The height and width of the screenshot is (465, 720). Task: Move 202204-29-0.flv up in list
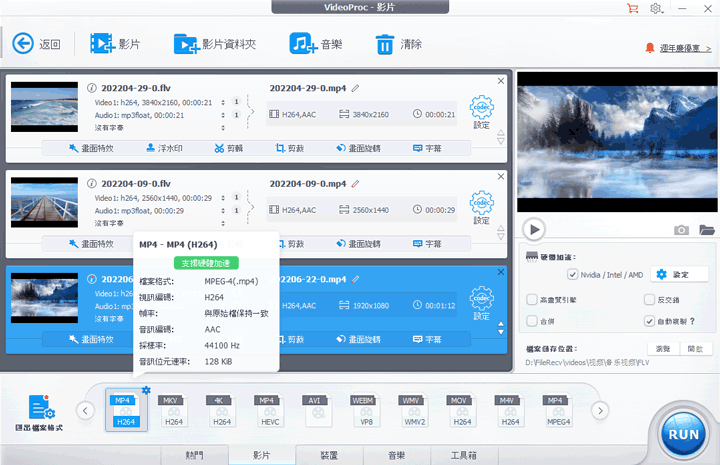(501, 133)
